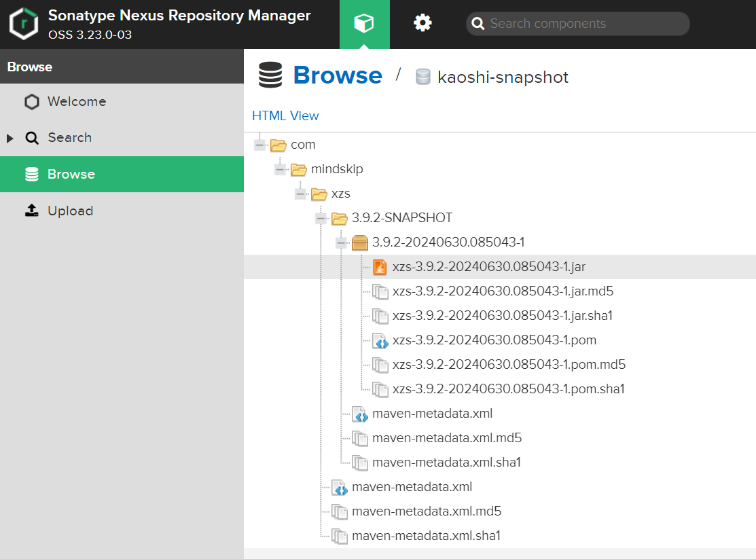
Task: Open the Search menu item
Action: (x=122, y=138)
